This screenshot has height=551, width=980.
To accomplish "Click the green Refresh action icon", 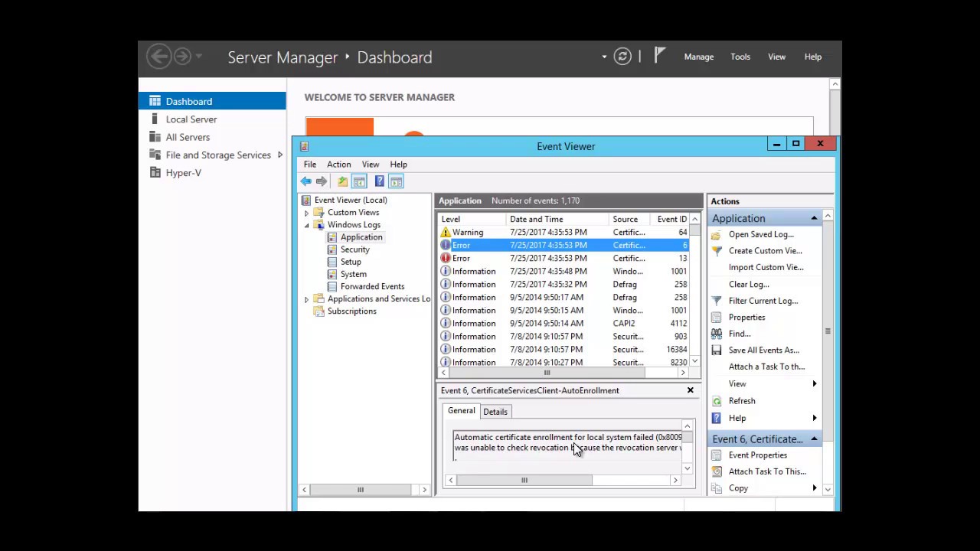I will [717, 401].
